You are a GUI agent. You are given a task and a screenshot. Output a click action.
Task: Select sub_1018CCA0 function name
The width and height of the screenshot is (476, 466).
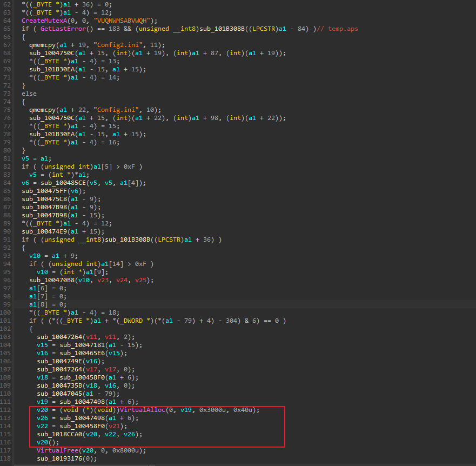click(59, 435)
